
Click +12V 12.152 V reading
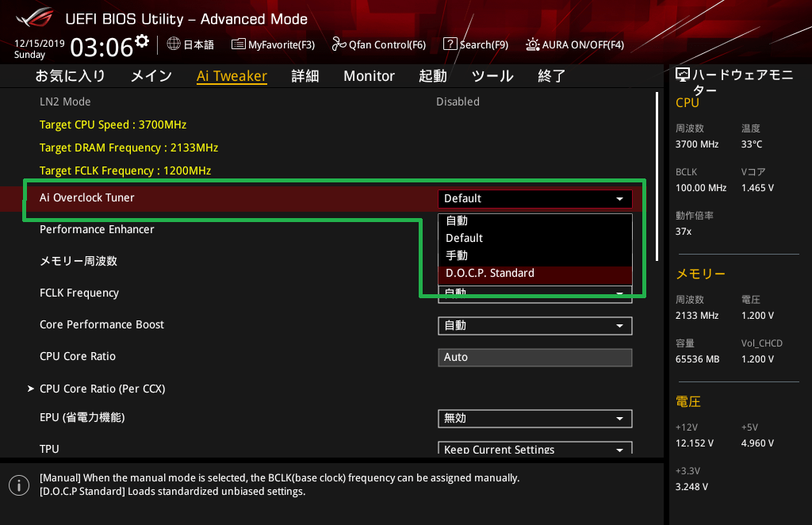(695, 443)
